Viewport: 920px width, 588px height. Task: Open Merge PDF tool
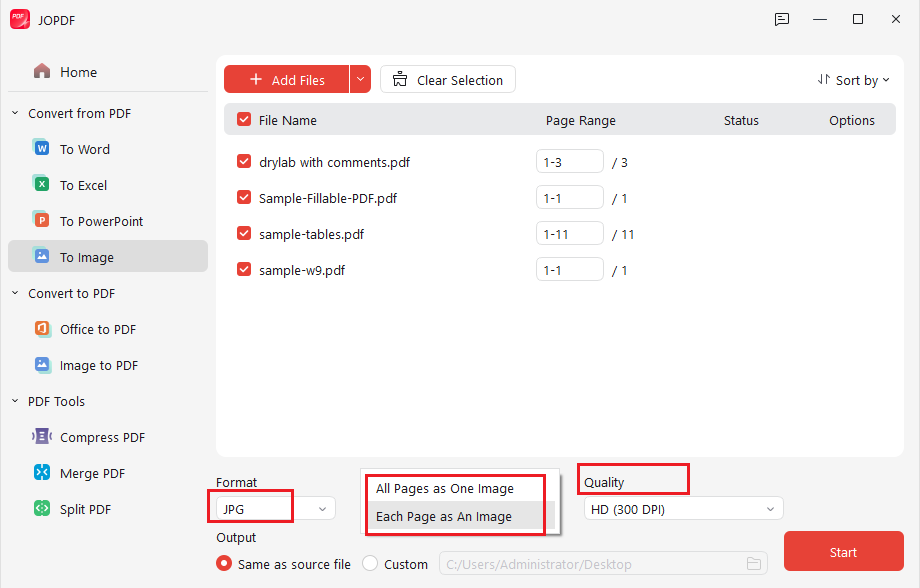click(108, 473)
